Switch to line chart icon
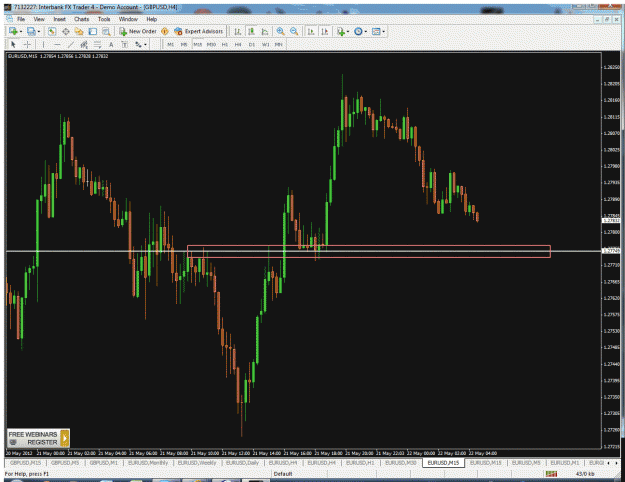 tap(265, 31)
